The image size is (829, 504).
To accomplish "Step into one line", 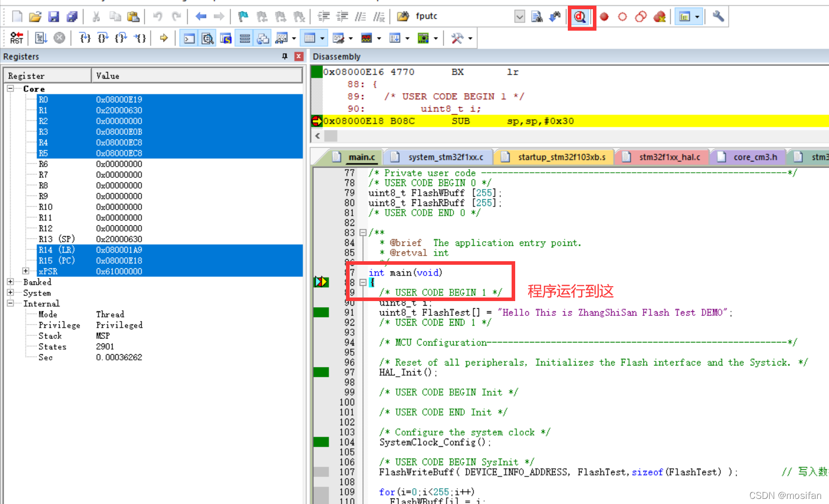I will [x=85, y=38].
